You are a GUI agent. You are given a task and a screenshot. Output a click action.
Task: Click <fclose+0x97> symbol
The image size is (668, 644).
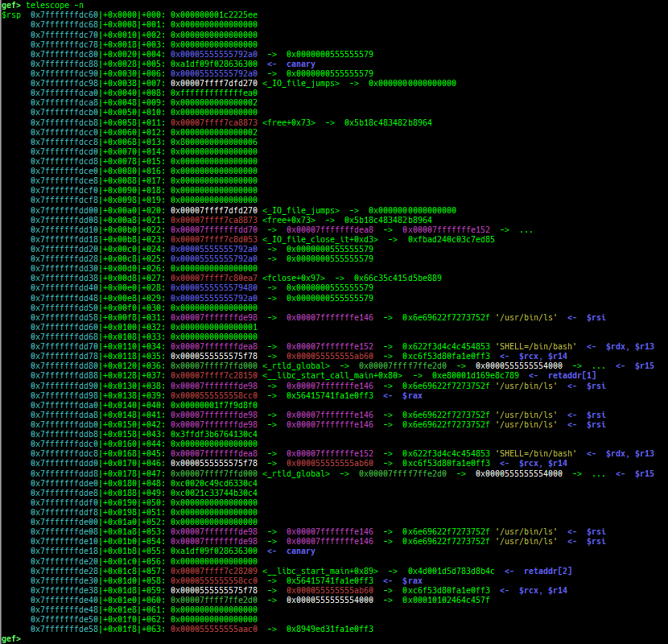[294, 279]
